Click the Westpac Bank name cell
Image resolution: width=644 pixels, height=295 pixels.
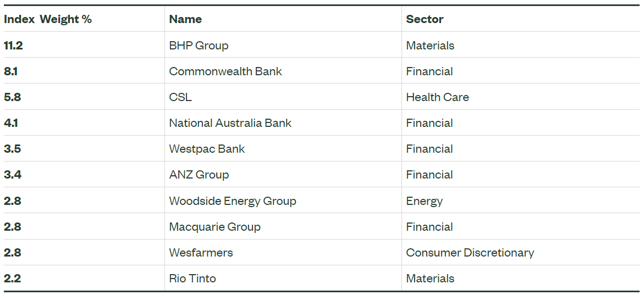(x=207, y=149)
